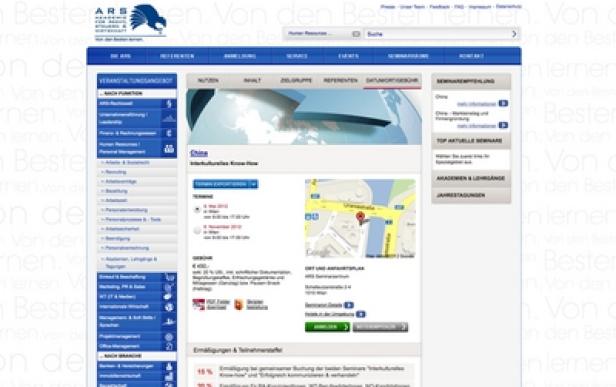Expand the Arbeits- & Sozialrecht submenu
The width and height of the screenshot is (616, 387).
137,162
